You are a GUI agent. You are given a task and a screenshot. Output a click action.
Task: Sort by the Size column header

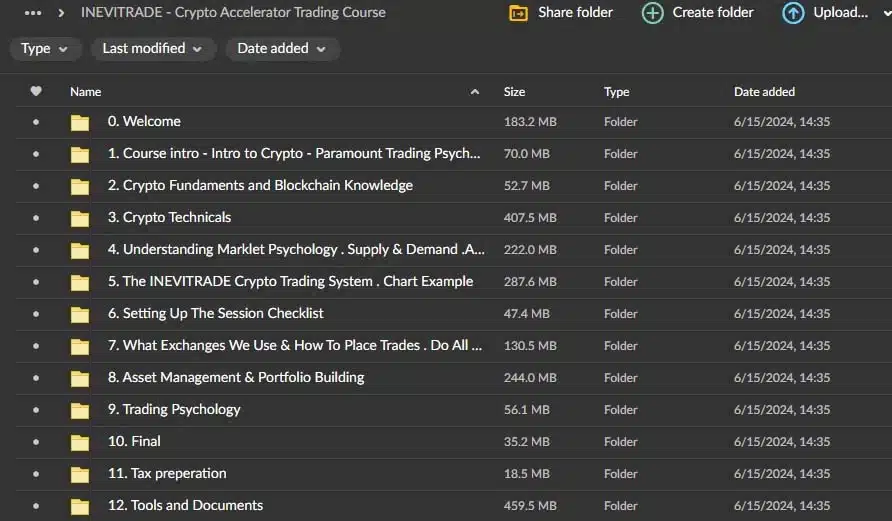pos(514,92)
